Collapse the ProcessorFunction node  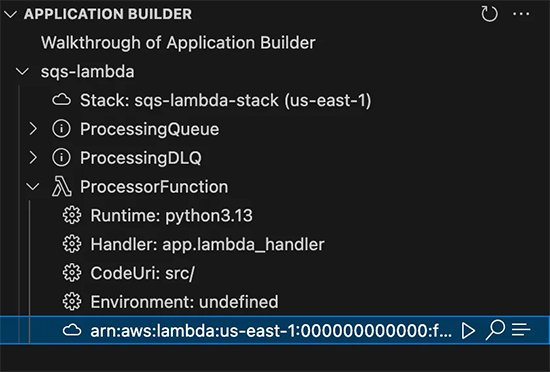[x=33, y=187]
